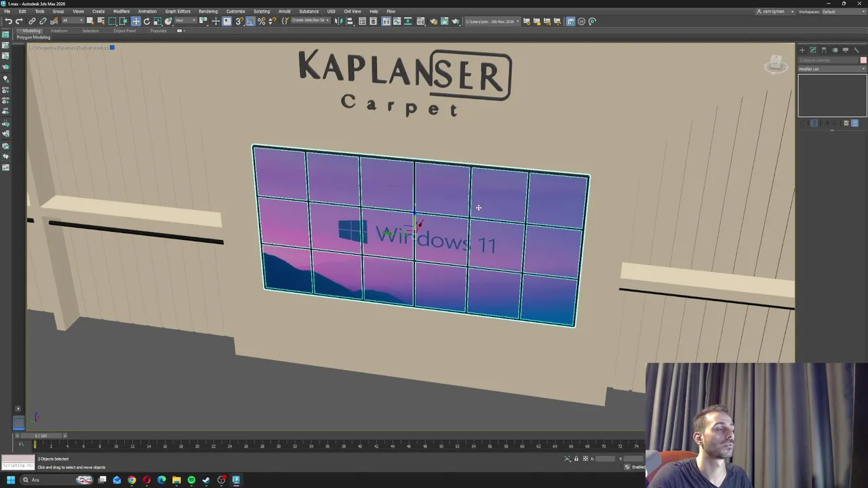Image resolution: width=868 pixels, height=488 pixels.
Task: Click Use Pivot Point Center icon
Action: [x=203, y=21]
